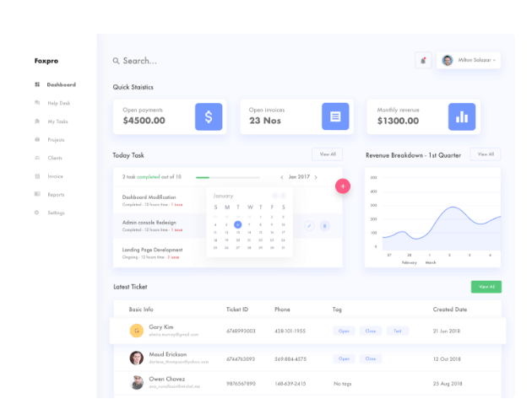Click the task completion progress bar

tap(227, 177)
